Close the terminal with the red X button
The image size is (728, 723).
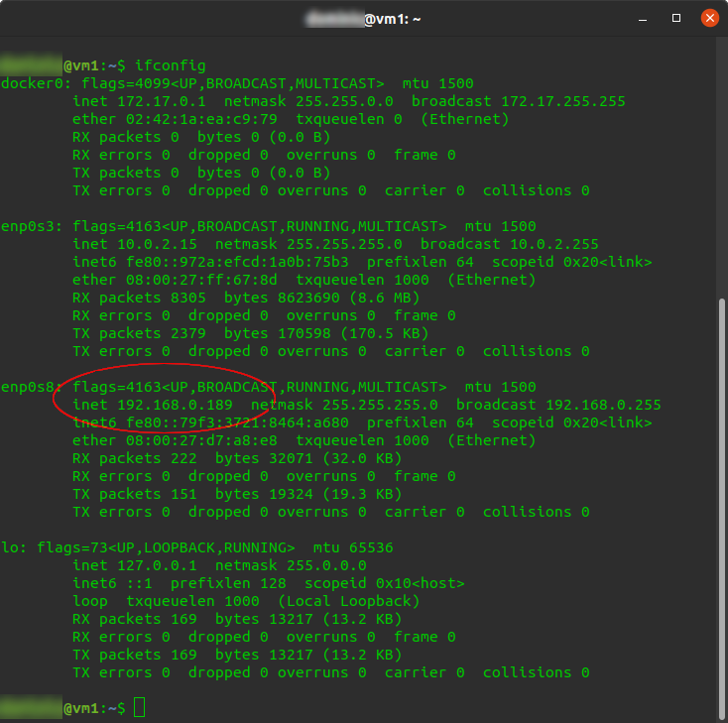709,18
